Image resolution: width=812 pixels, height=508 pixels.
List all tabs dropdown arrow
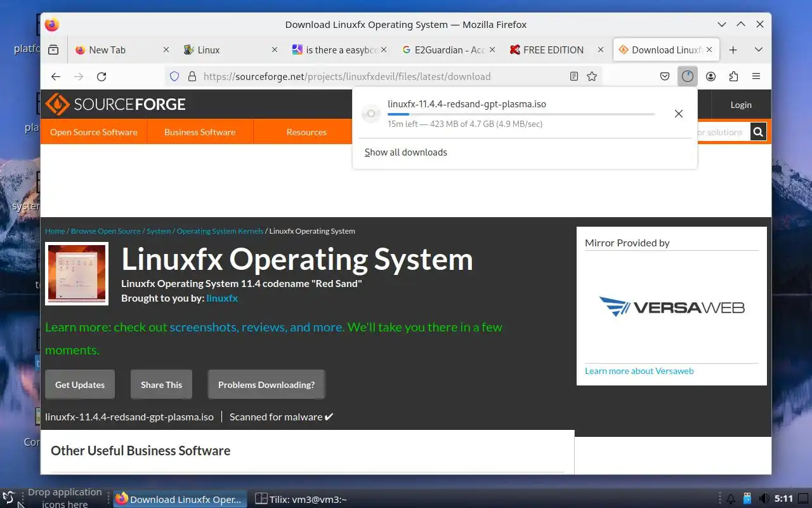(x=758, y=50)
